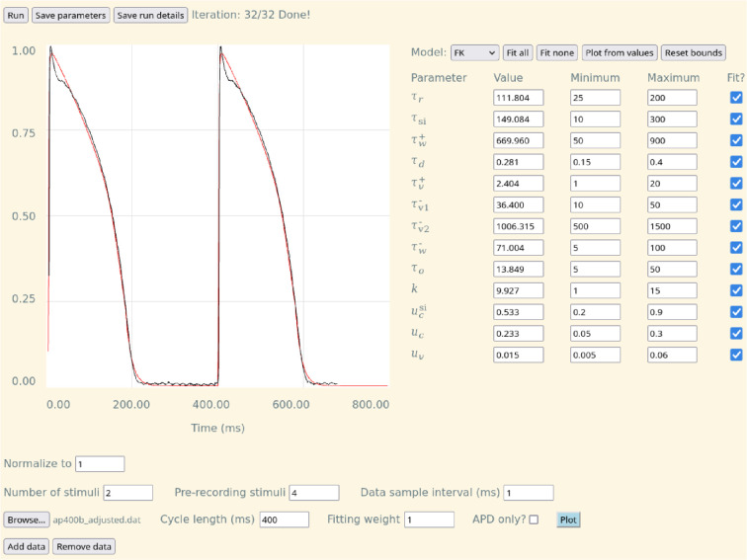Enable the APD only checkbox
747x560 pixels.
[x=534, y=520]
